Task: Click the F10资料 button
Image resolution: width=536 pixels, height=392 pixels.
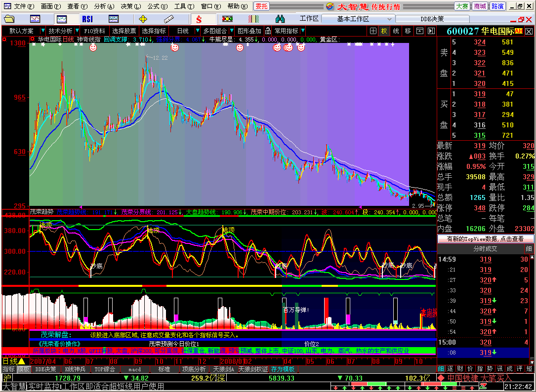Action: pyautogui.click(x=95, y=31)
